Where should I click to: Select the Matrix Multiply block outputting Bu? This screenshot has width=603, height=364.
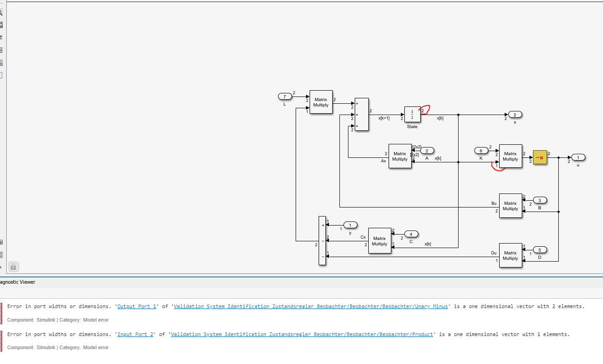510,206
